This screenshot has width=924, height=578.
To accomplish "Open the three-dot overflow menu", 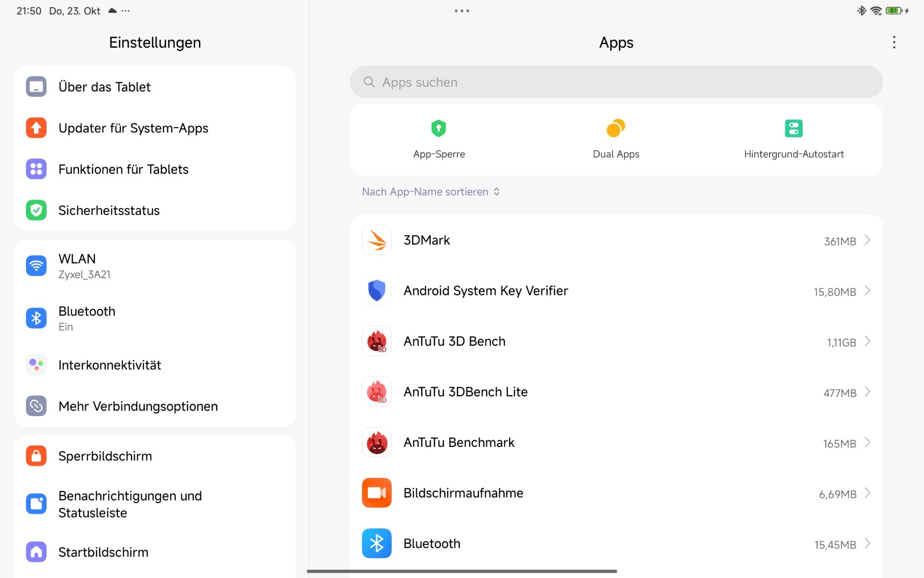I will tap(894, 42).
